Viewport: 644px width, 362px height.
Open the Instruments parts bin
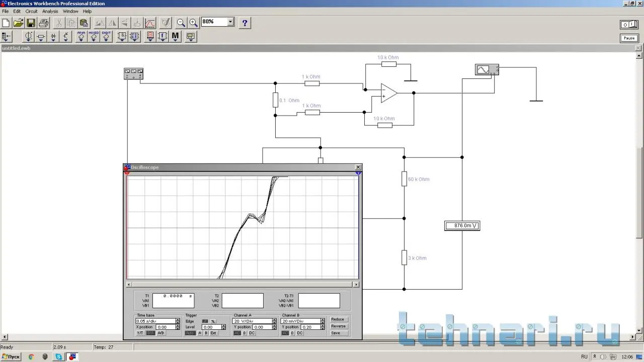tap(191, 36)
